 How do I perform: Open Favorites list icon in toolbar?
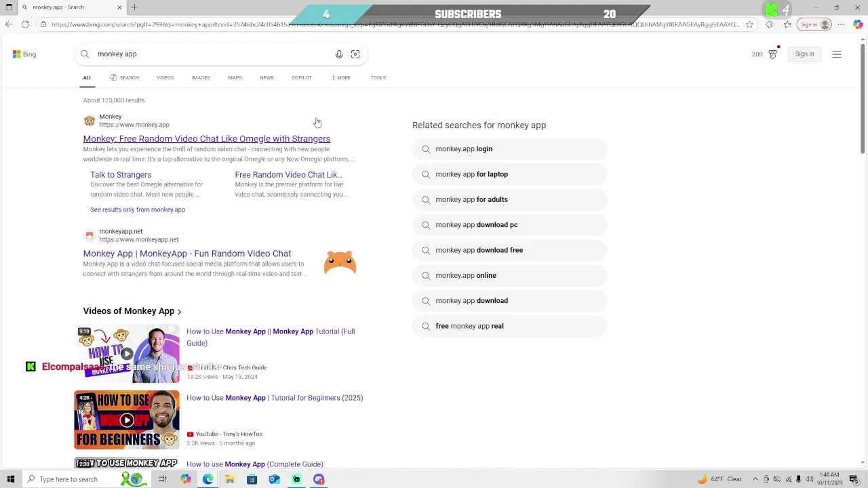coord(787,24)
